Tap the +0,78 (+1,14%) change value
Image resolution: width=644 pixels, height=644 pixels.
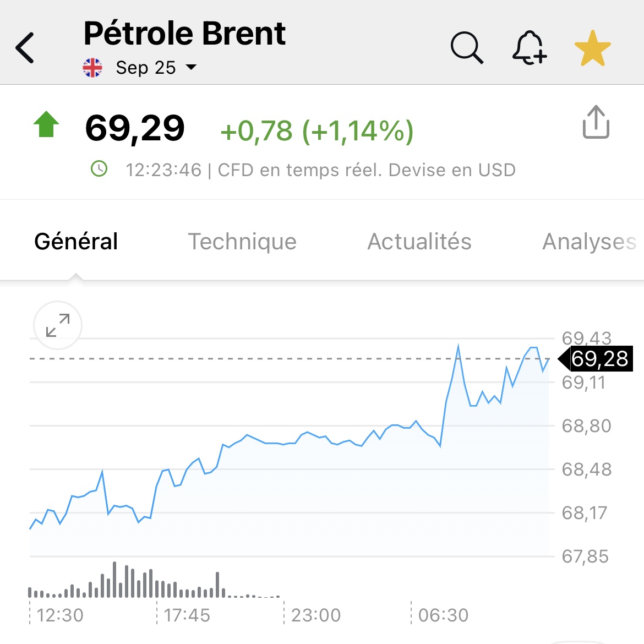[x=316, y=131]
